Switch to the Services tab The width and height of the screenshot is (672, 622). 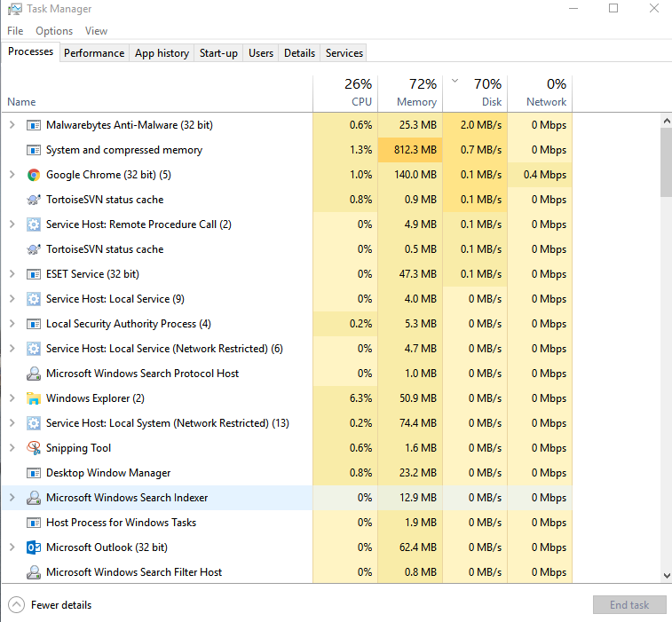(344, 53)
